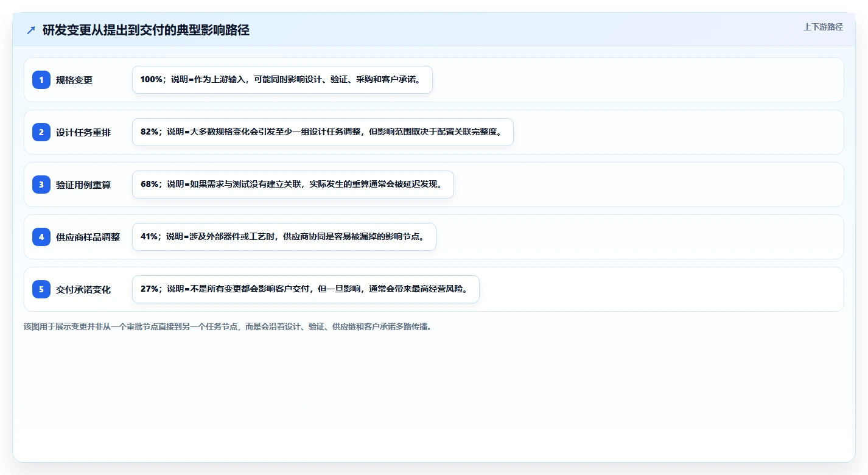Click the 规格变更 label
This screenshot has height=475, width=868.
(x=74, y=80)
